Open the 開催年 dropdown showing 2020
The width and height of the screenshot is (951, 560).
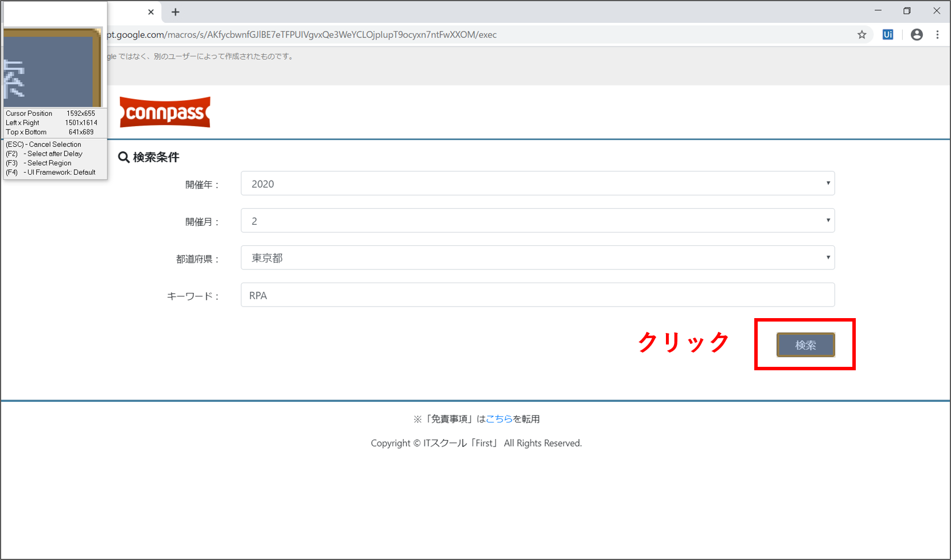(x=537, y=183)
